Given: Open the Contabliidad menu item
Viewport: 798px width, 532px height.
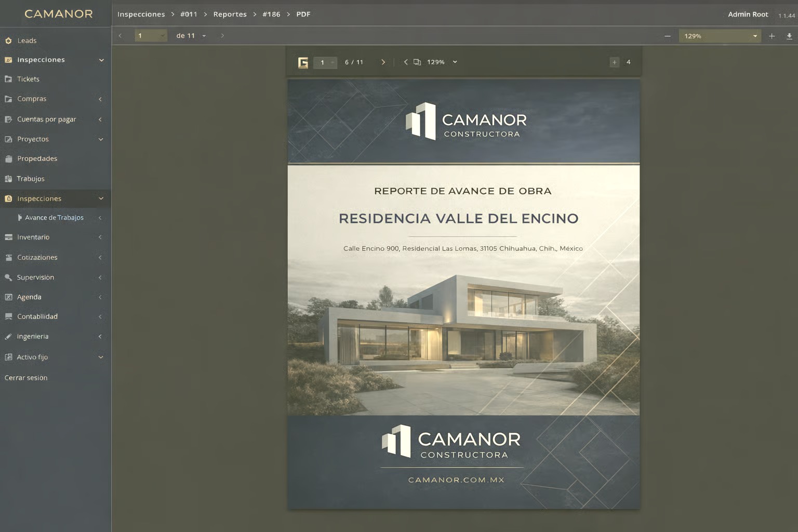Looking at the screenshot, I should (56, 316).
